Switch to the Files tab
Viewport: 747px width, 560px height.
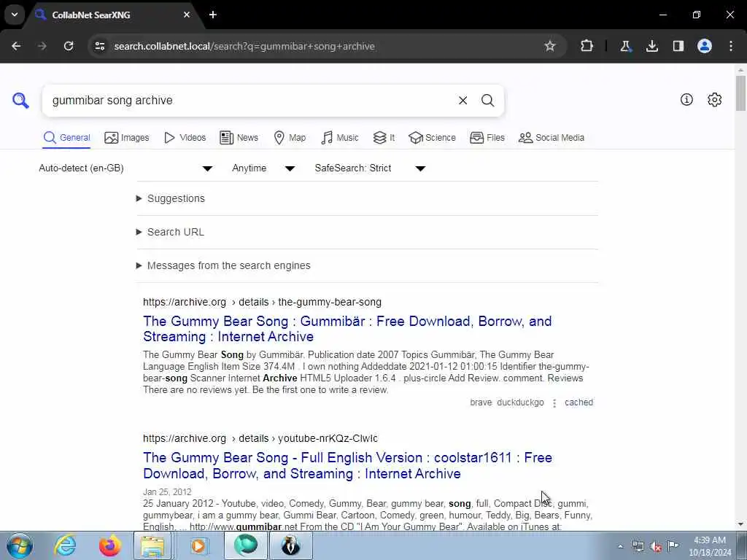(487, 138)
